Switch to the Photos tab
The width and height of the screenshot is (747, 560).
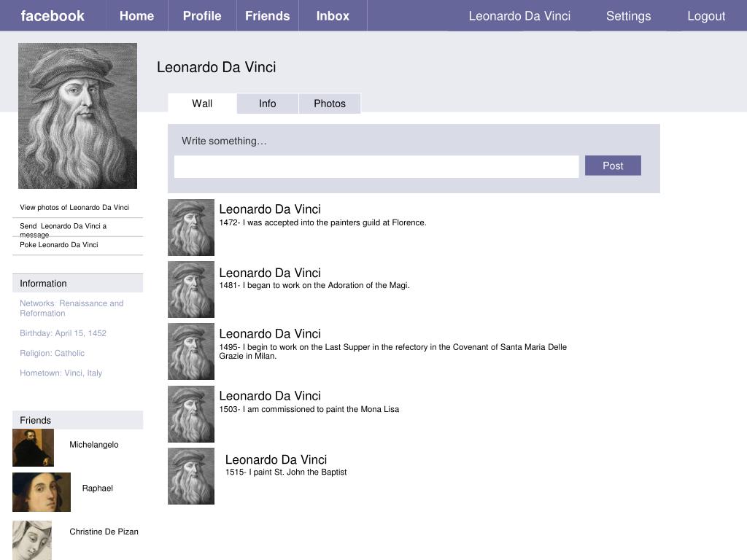[x=330, y=104]
